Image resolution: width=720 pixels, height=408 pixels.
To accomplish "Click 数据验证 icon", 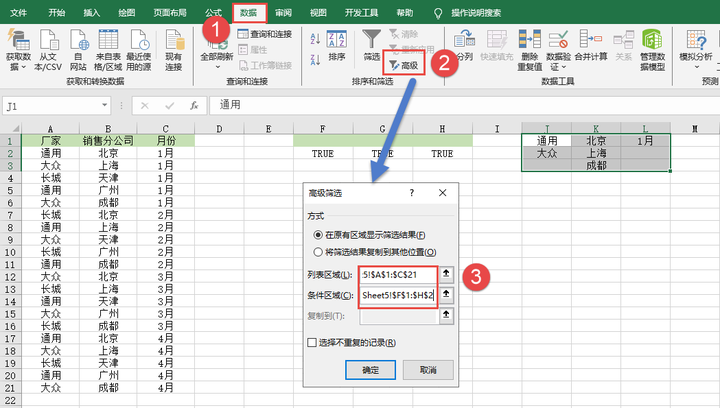I will tap(558, 39).
